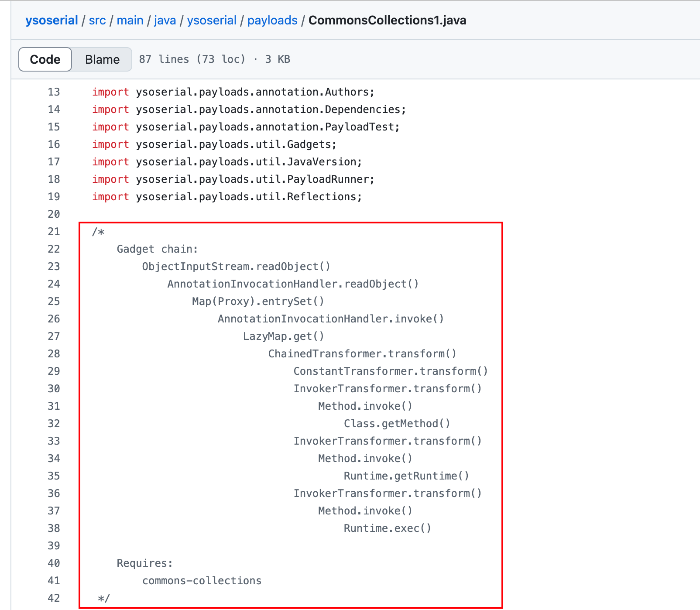The image size is (700, 610).
Task: Click the util.PayloadRunner import line
Action: [233, 179]
